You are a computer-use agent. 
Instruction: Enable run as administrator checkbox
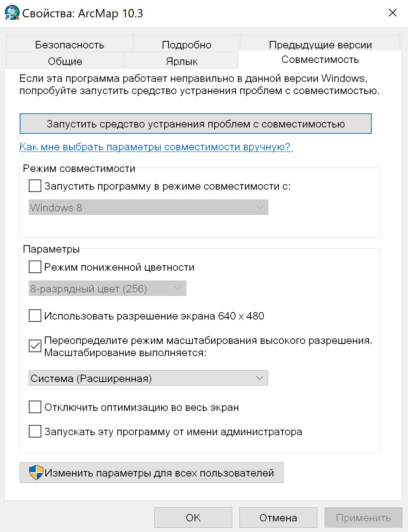tap(35, 431)
